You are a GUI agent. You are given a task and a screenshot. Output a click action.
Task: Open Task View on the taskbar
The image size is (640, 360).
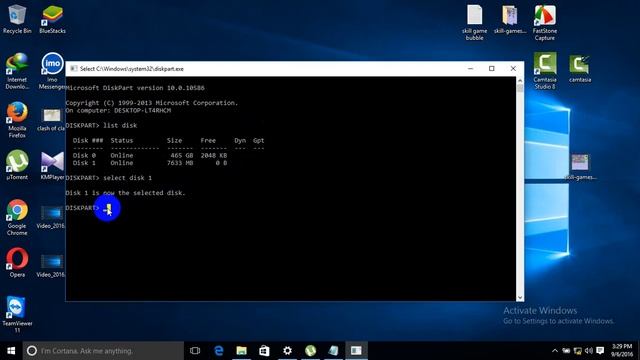tap(195, 351)
